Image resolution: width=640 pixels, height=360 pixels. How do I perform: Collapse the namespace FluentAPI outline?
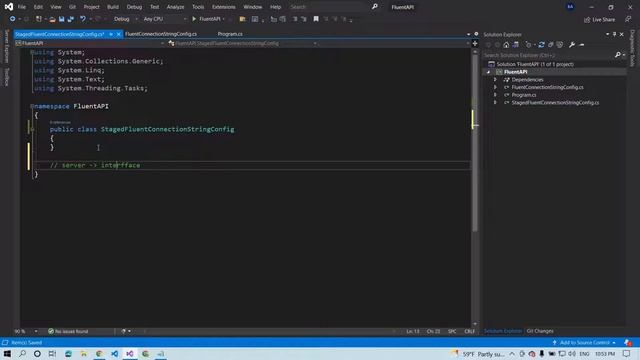pos(32,106)
